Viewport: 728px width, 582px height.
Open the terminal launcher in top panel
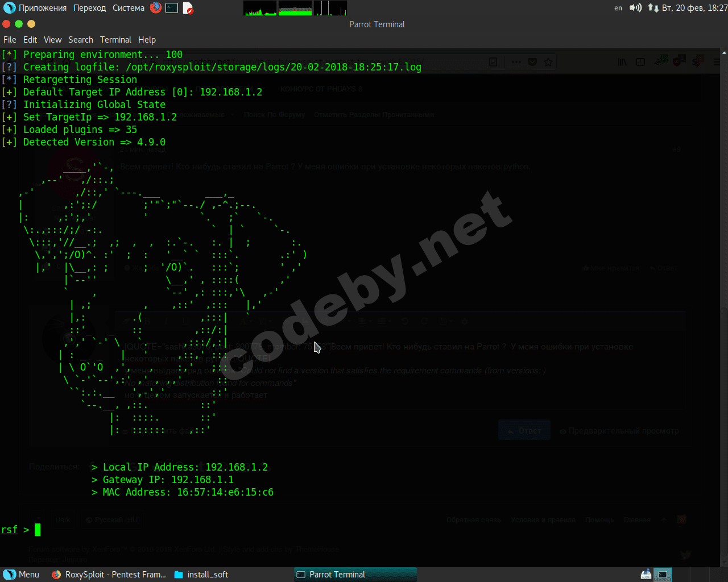click(x=172, y=8)
